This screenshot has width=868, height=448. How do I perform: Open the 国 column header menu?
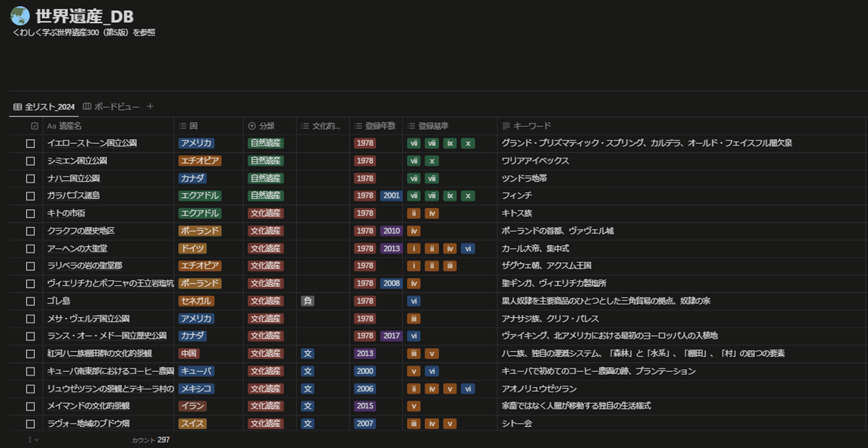(x=208, y=126)
